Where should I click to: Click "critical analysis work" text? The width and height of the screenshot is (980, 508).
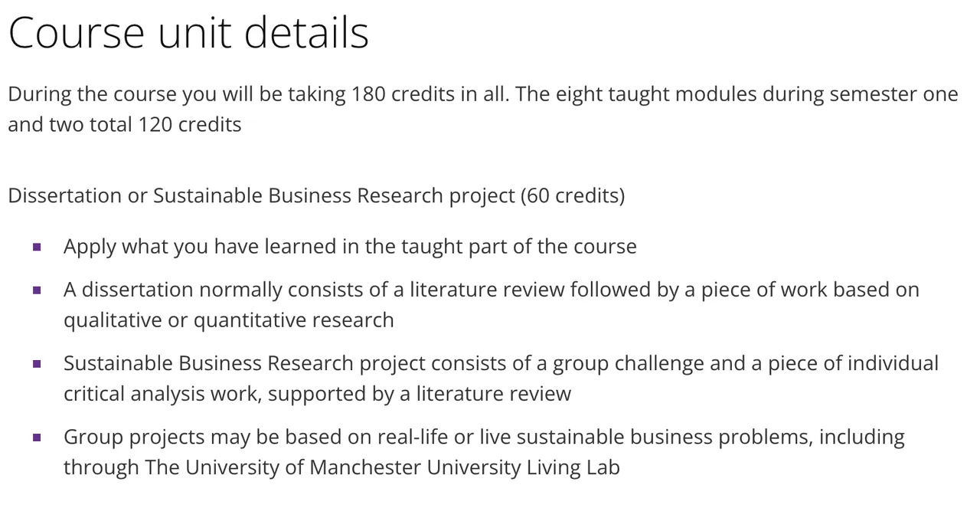coord(162,393)
